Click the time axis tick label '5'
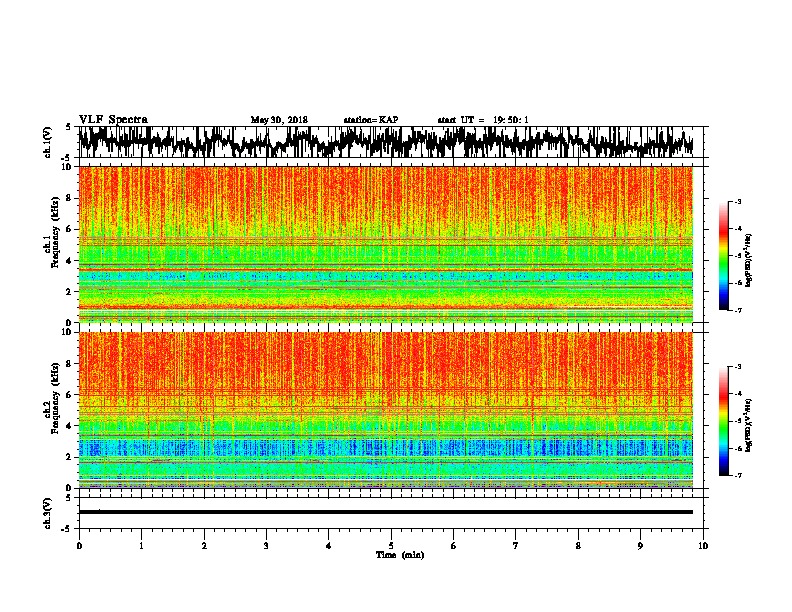Screen dimensions: 792x612 pos(391,546)
